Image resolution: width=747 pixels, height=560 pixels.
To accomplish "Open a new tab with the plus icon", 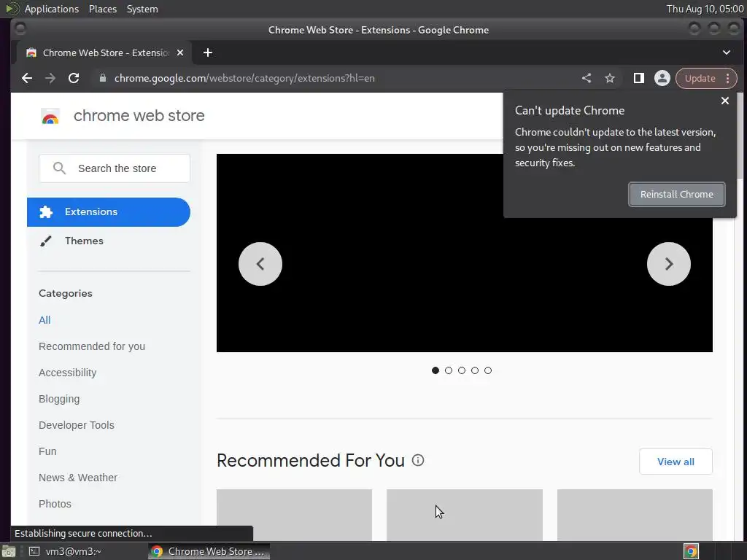I will coord(208,52).
